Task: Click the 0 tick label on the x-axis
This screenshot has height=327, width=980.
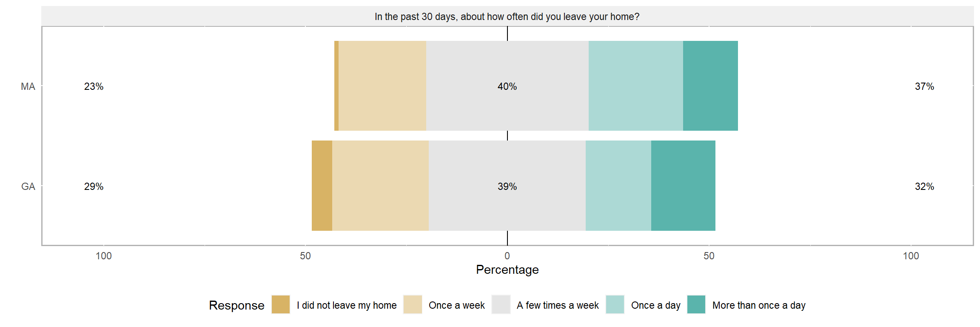Action: [507, 256]
